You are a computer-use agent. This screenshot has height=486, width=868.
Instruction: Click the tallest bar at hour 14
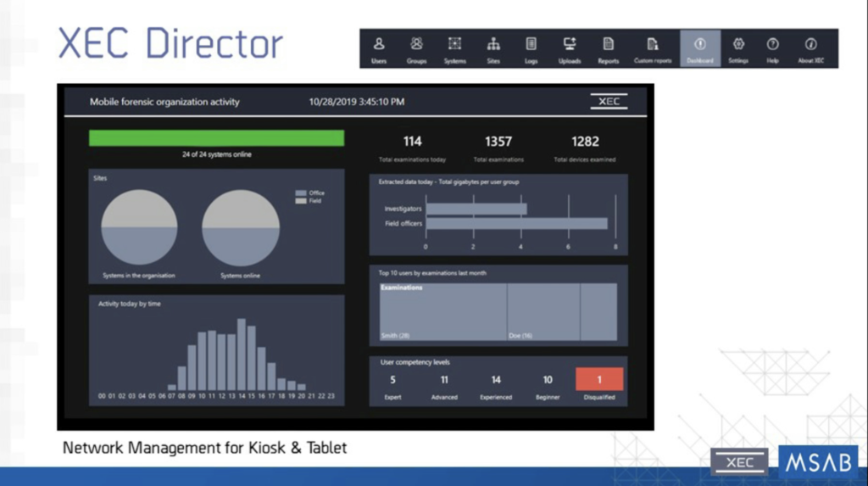242,355
